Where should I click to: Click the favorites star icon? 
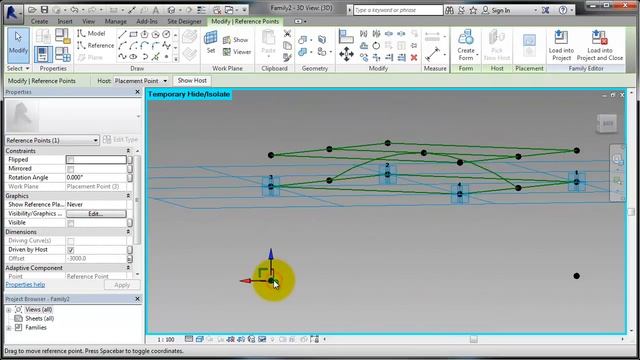click(473, 10)
